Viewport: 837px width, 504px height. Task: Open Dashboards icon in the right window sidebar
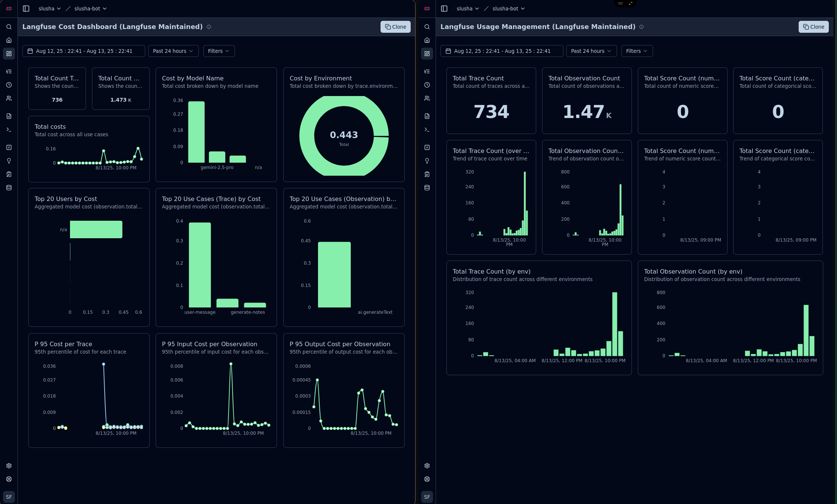pos(427,54)
